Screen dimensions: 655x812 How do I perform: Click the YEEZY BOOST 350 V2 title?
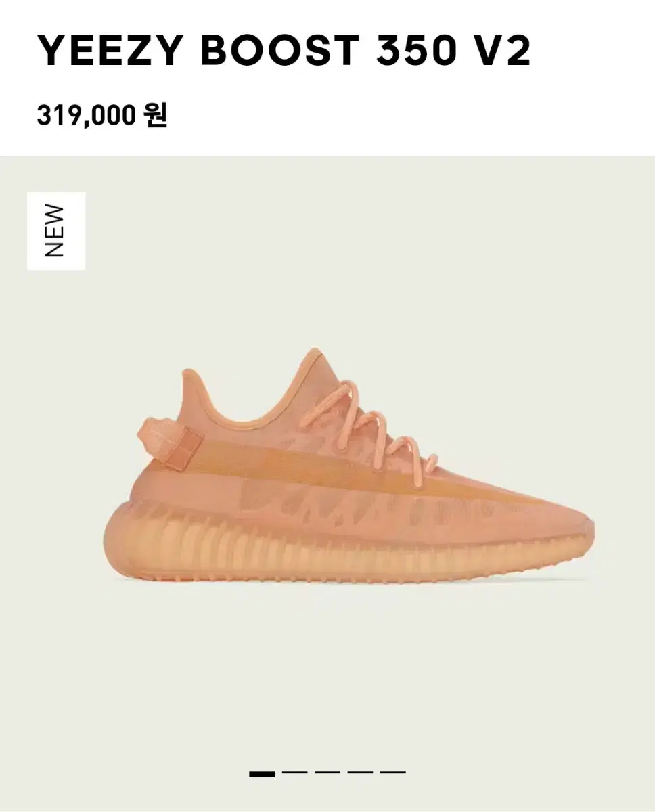click(284, 49)
